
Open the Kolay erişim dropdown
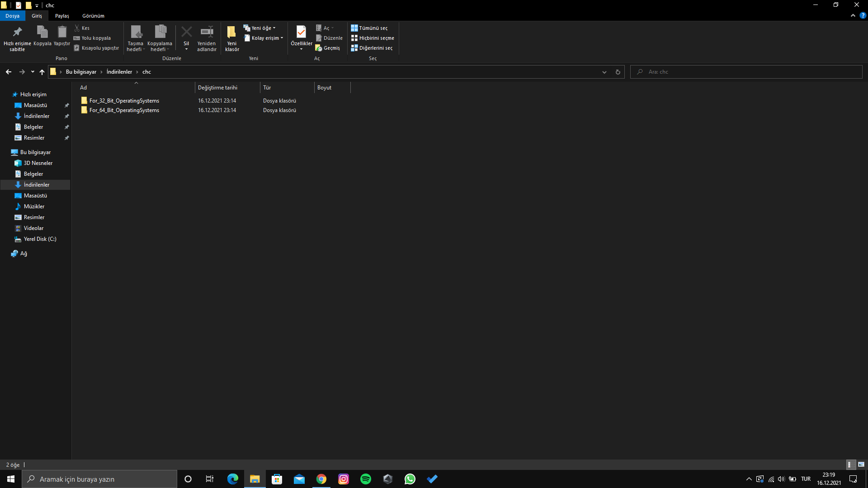click(x=264, y=38)
